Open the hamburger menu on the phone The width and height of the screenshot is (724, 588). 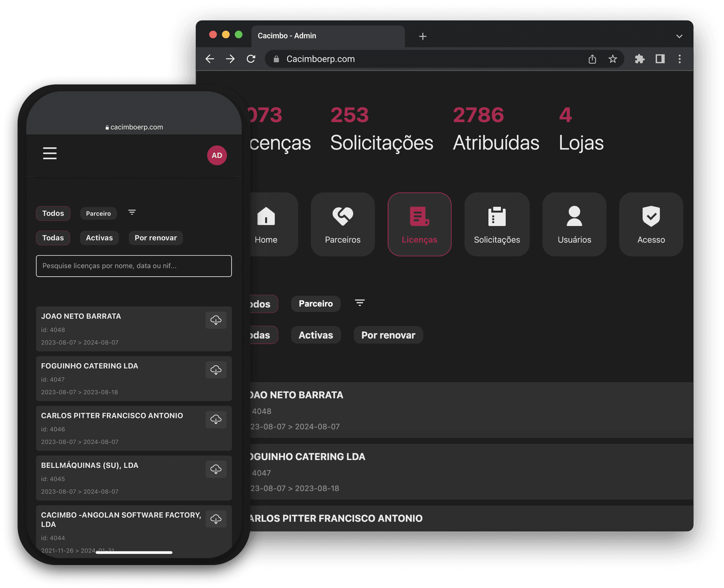[x=50, y=153]
